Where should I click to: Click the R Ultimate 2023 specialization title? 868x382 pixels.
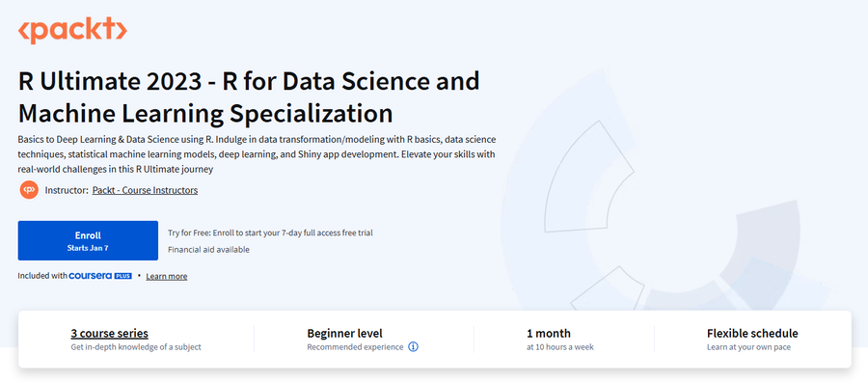(249, 97)
